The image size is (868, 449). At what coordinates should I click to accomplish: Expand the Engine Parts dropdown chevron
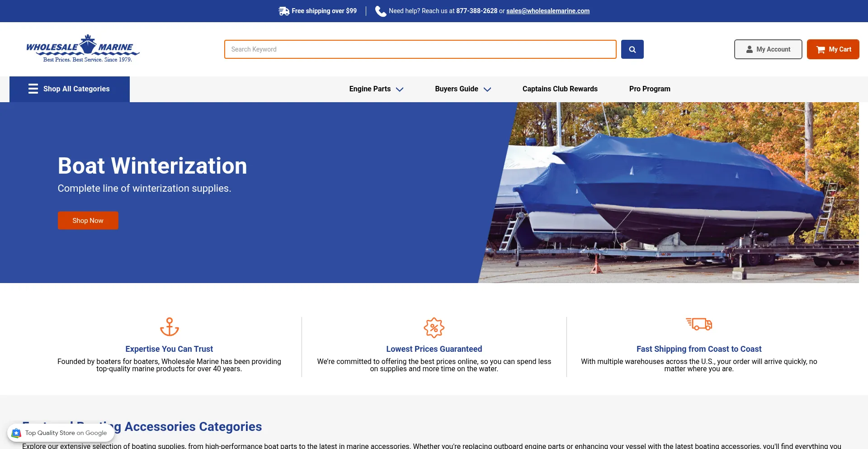[400, 90]
